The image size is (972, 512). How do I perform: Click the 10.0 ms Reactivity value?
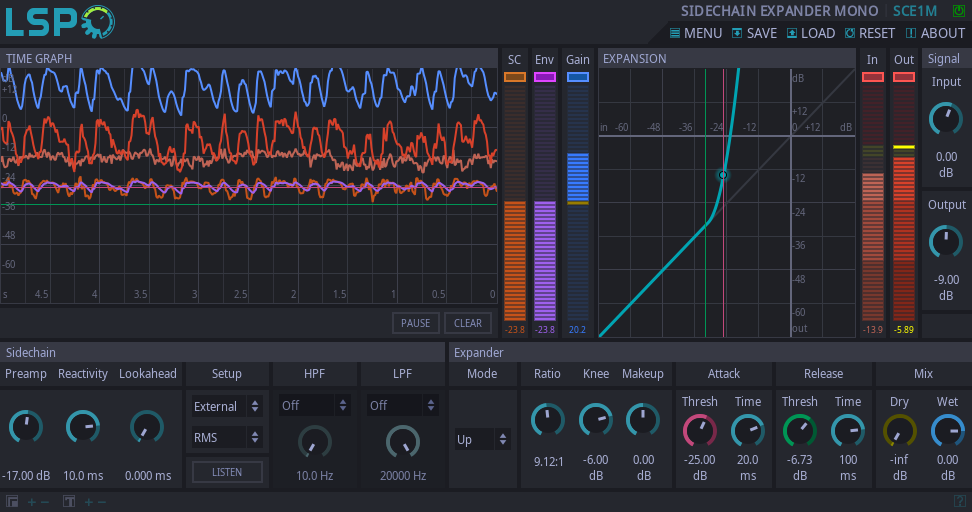pyautogui.click(x=83, y=475)
